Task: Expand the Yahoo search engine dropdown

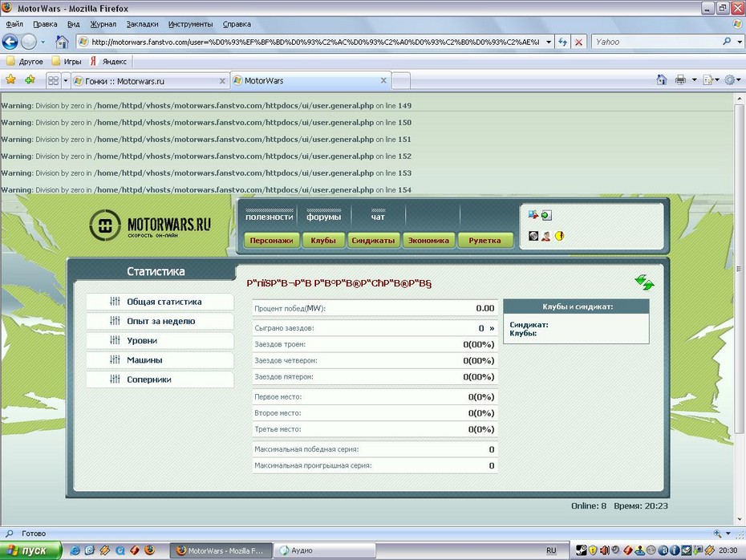Action: point(740,42)
